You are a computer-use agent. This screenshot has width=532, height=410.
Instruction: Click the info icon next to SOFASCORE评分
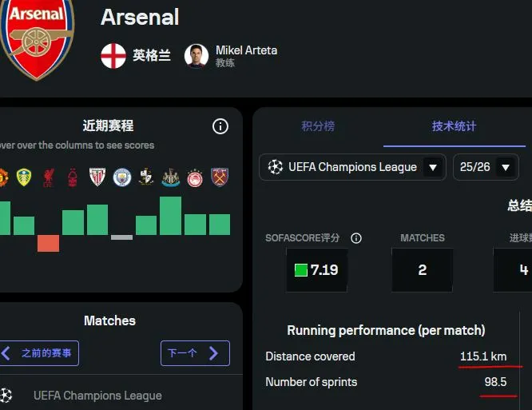(356, 238)
